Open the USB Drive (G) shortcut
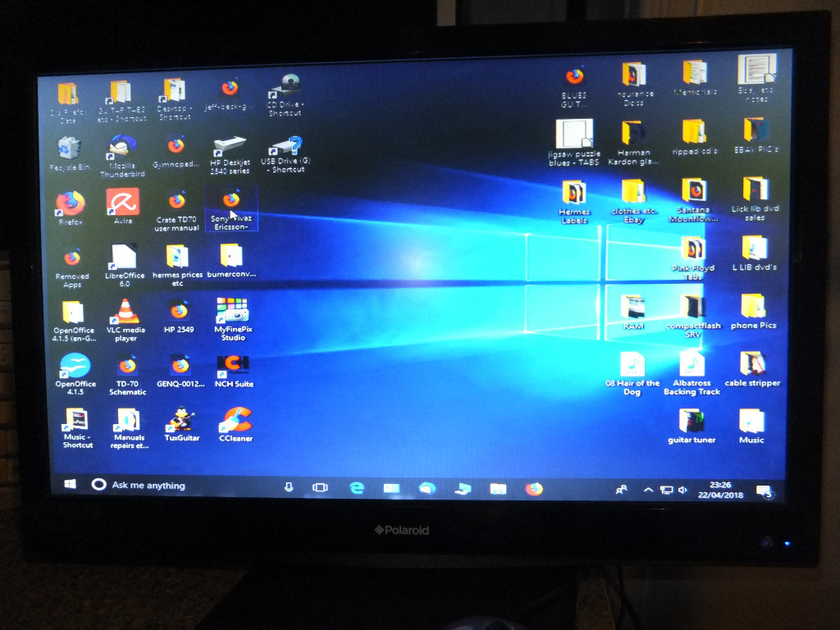The height and width of the screenshot is (630, 840). (286, 155)
